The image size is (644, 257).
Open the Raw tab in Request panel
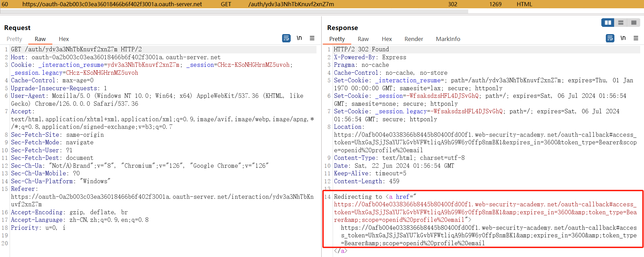(40, 39)
